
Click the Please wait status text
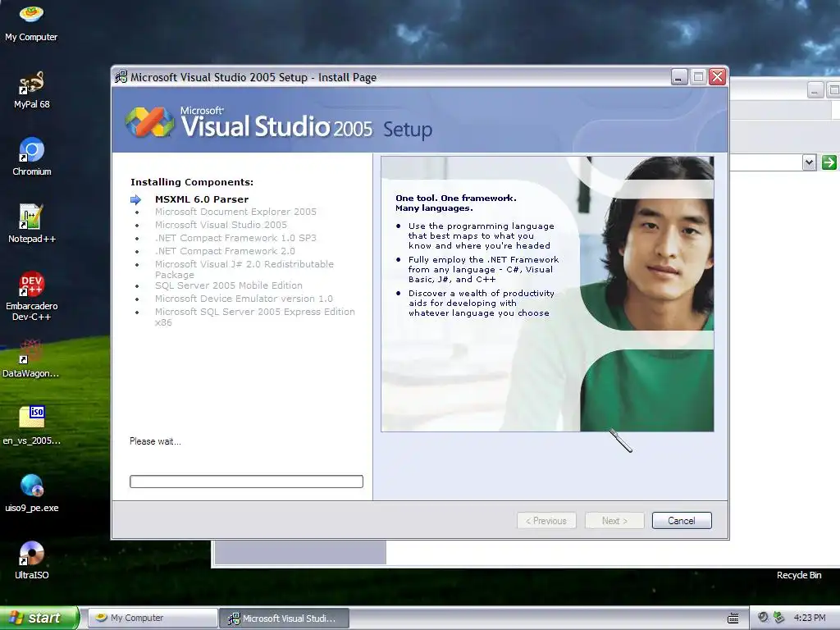(x=155, y=441)
